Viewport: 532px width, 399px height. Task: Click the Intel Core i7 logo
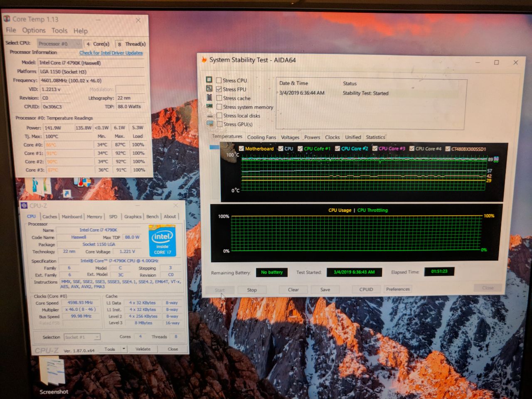pos(163,241)
